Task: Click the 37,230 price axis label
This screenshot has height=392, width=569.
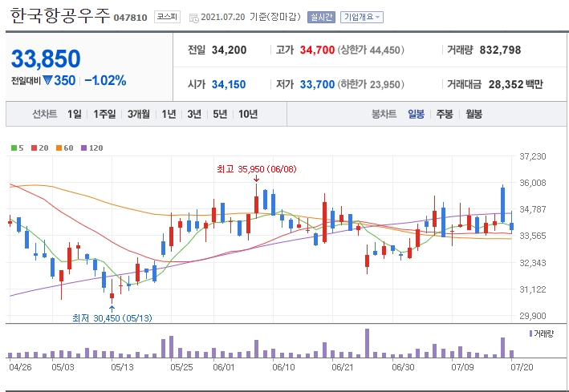Action: pos(533,156)
